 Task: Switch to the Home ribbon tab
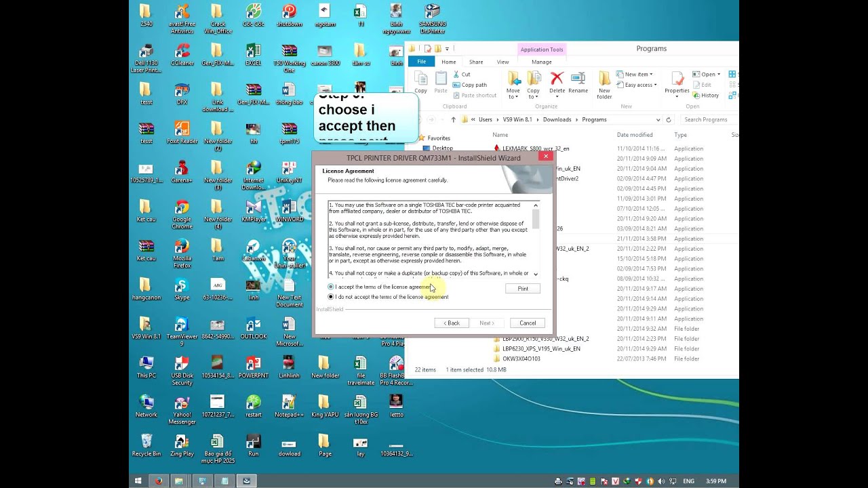[449, 62]
